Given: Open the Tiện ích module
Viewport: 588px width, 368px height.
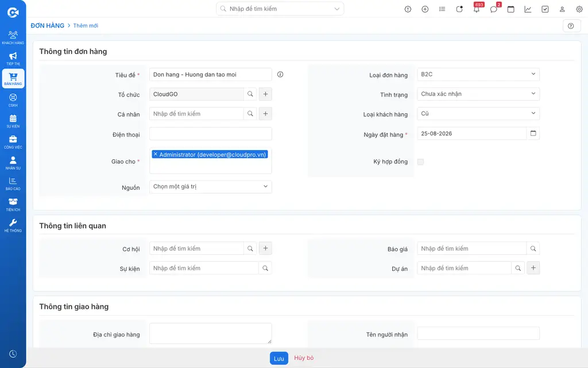Looking at the screenshot, I should tap(13, 205).
